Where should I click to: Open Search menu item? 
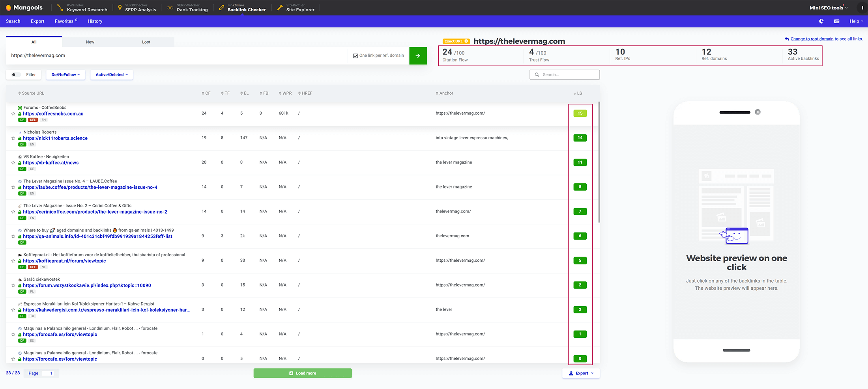coord(13,21)
